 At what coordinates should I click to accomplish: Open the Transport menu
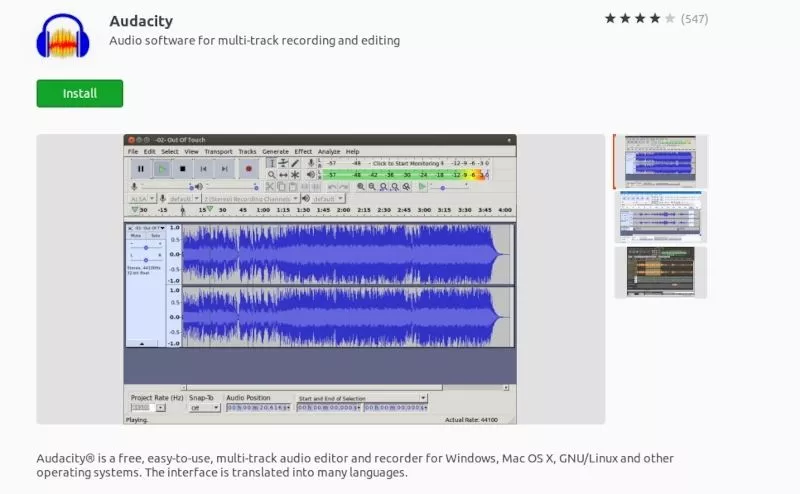[218, 152]
